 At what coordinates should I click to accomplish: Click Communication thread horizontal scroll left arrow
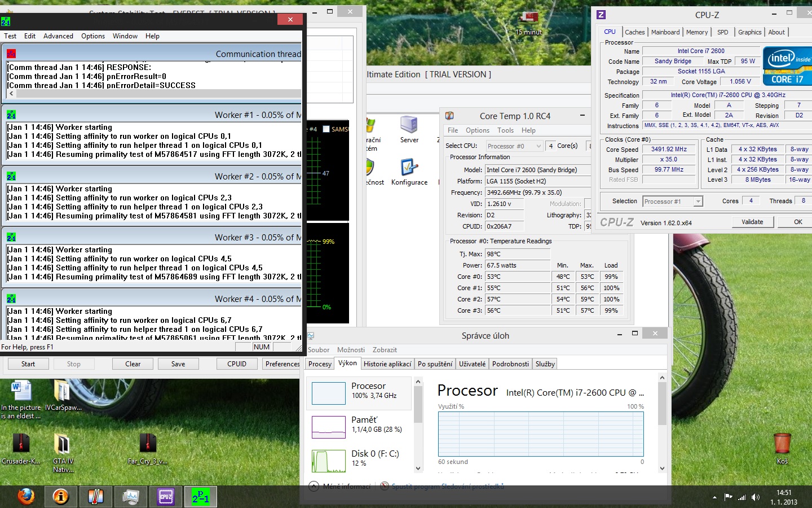coord(11,94)
